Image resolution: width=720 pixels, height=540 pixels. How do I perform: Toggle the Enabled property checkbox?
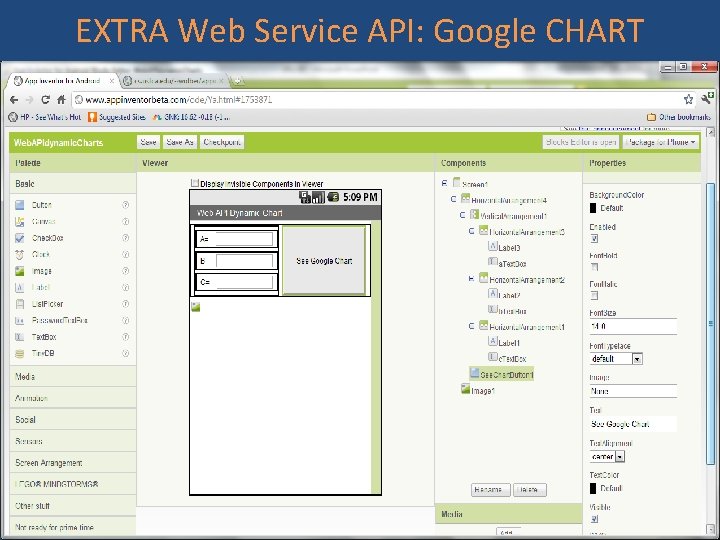coord(594,238)
